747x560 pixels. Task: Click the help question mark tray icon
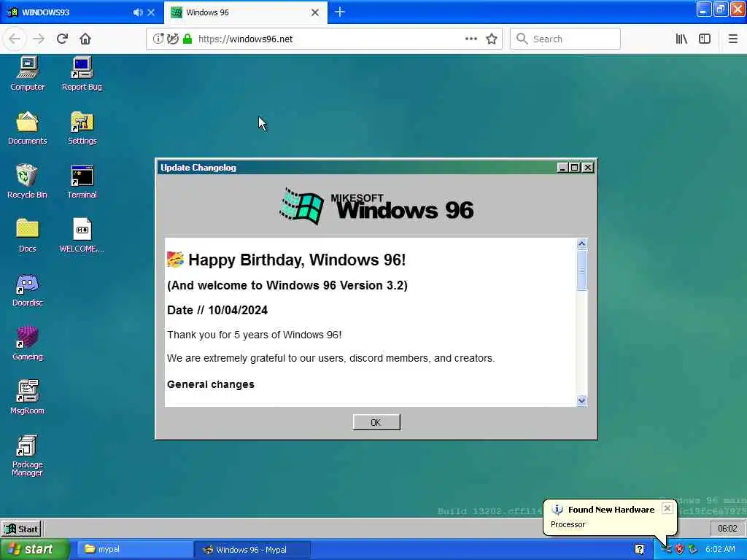(x=639, y=549)
